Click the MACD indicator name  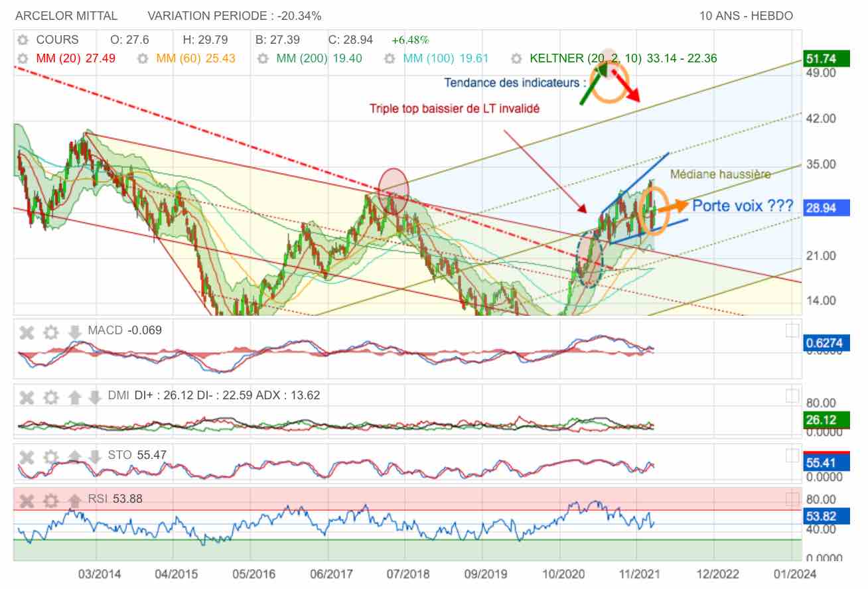105,330
